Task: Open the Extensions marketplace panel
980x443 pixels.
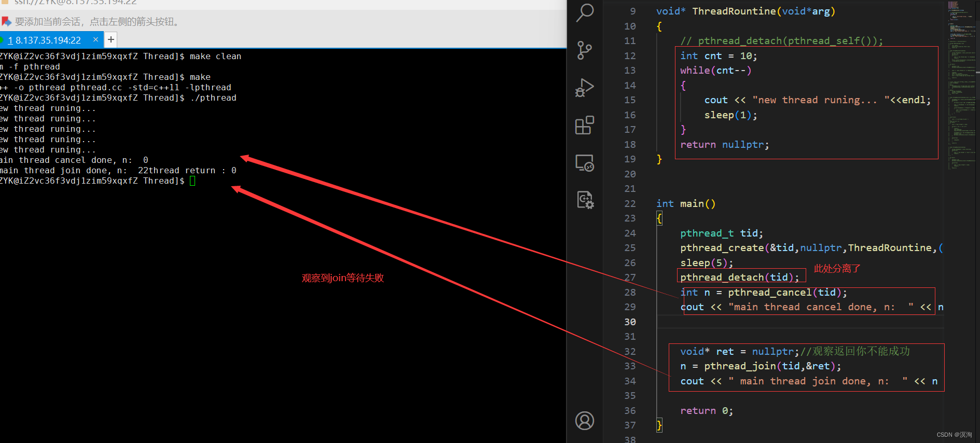Action: pos(585,125)
